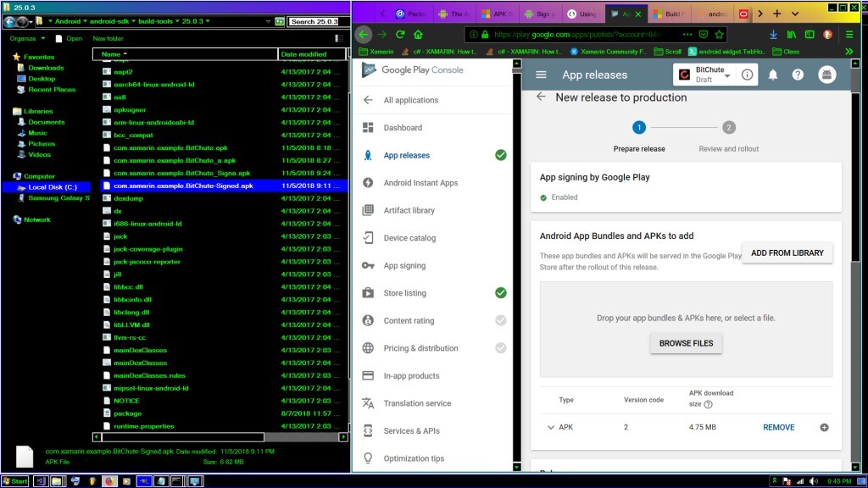Open the BitChute Draft app dropdown

(x=727, y=75)
